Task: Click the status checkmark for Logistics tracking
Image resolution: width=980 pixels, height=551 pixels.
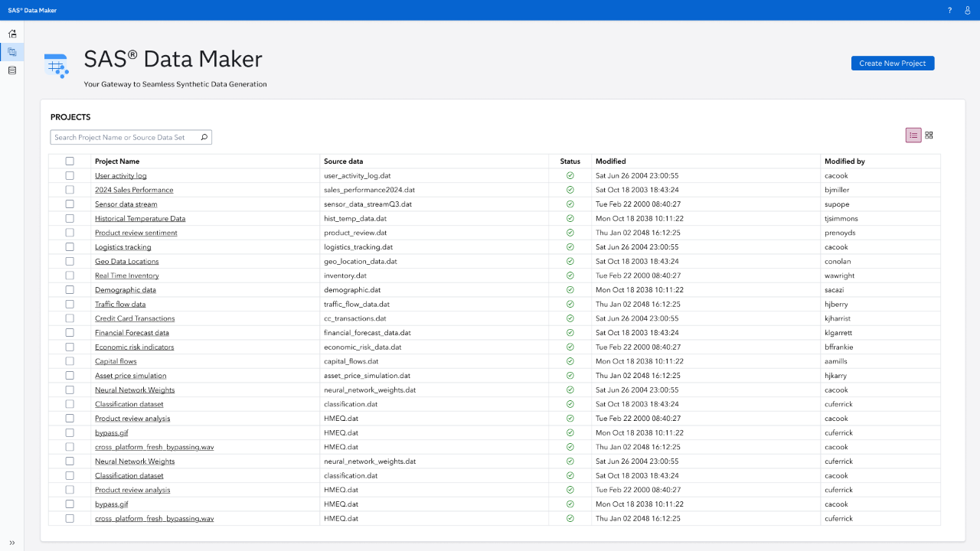Action: coord(570,247)
